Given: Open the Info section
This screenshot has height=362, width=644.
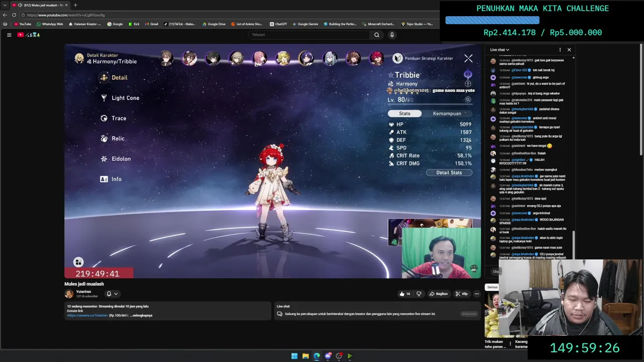Looking at the screenshot, I should [111, 179].
